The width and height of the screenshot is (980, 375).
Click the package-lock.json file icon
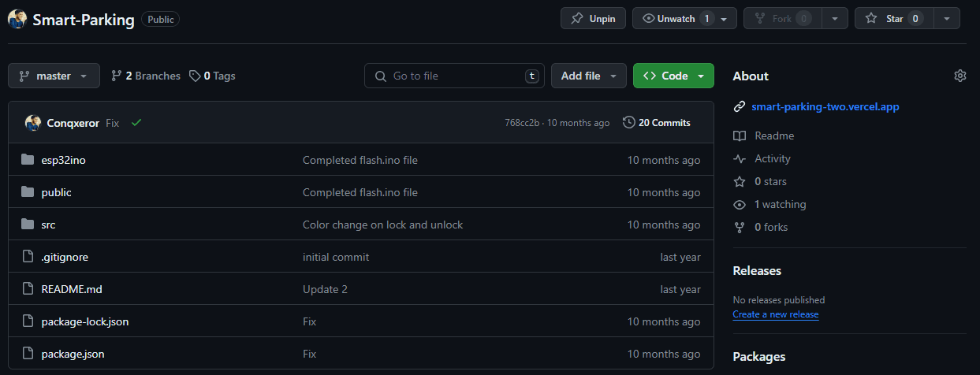[x=28, y=321]
